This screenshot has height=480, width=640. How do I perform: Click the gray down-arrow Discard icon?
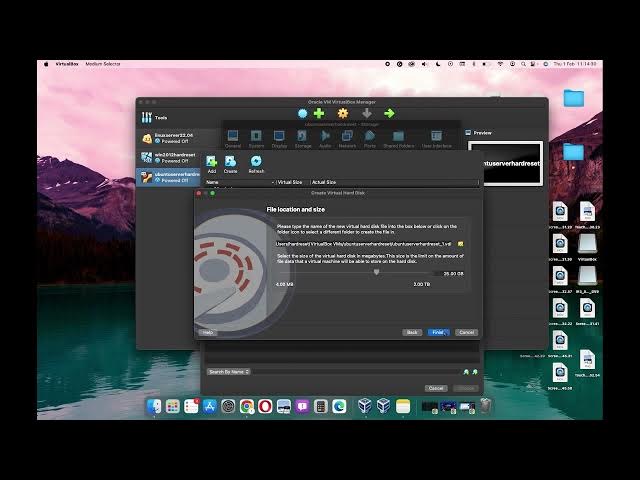click(x=367, y=113)
